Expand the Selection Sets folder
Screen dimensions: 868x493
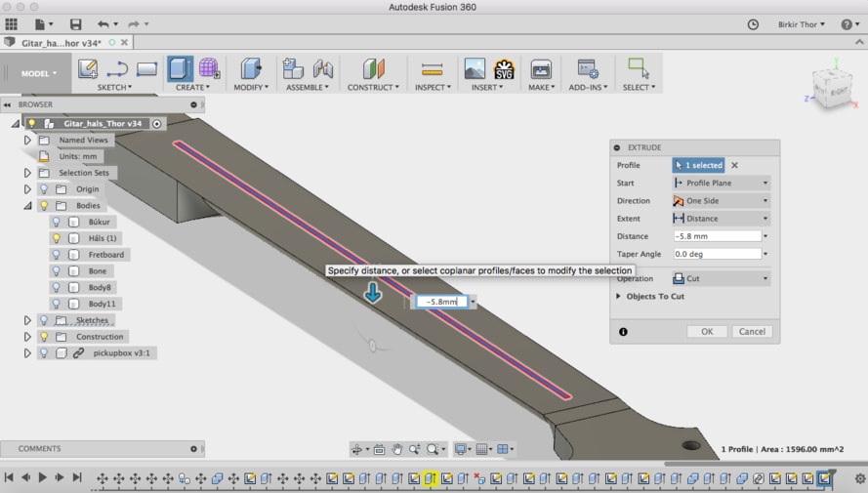click(27, 173)
